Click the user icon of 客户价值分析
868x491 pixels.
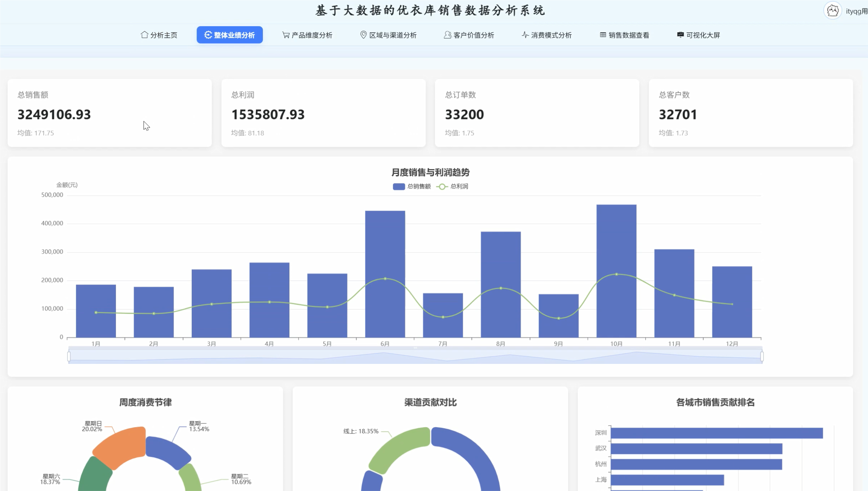point(447,35)
